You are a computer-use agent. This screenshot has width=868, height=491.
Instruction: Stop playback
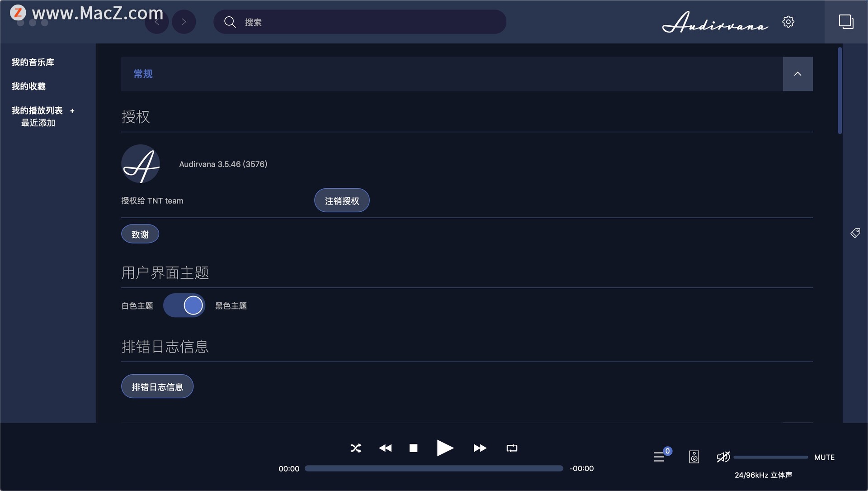click(413, 448)
